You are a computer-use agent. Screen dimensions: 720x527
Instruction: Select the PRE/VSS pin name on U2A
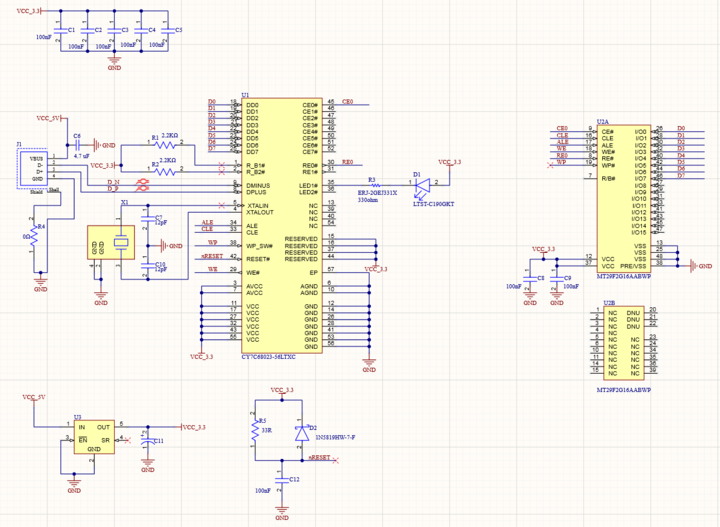point(633,266)
